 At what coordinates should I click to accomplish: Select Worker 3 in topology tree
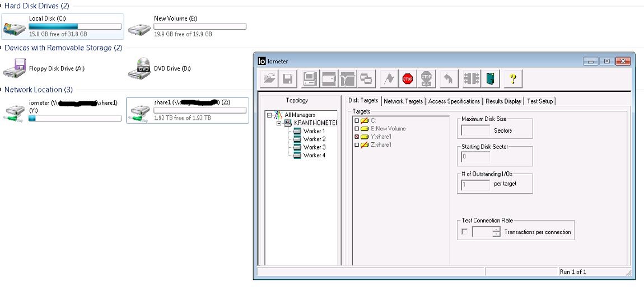315,147
